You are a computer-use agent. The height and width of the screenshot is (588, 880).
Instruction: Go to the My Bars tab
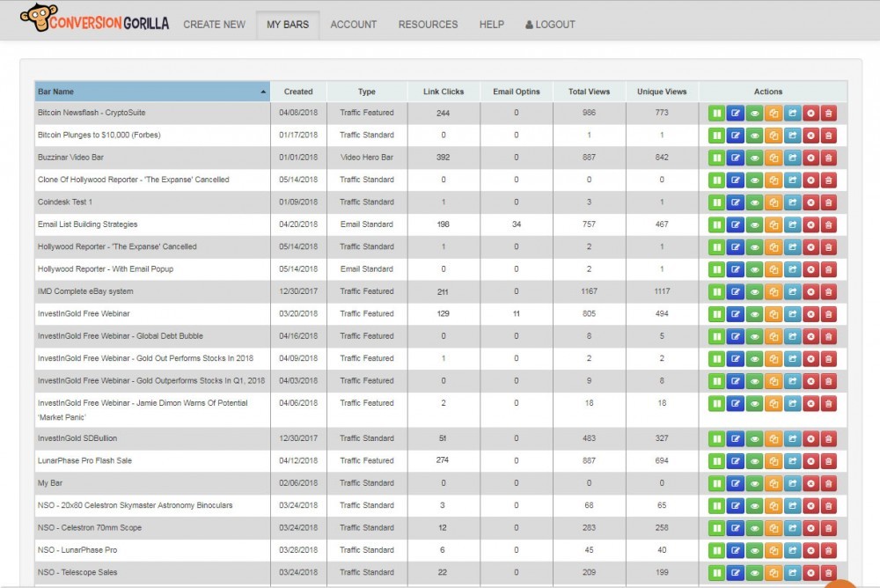[288, 25]
